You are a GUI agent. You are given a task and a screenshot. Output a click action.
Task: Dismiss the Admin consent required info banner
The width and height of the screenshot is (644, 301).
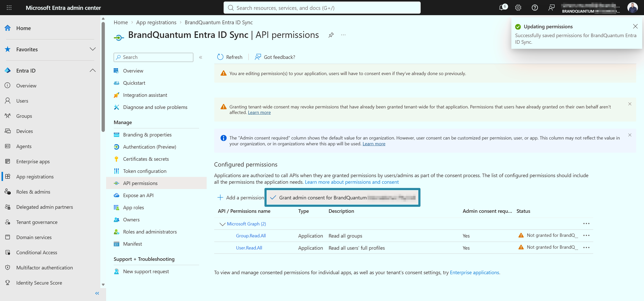(x=630, y=135)
